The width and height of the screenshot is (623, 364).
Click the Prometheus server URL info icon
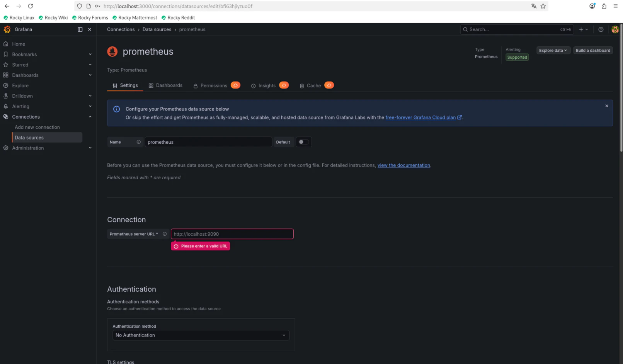click(165, 234)
